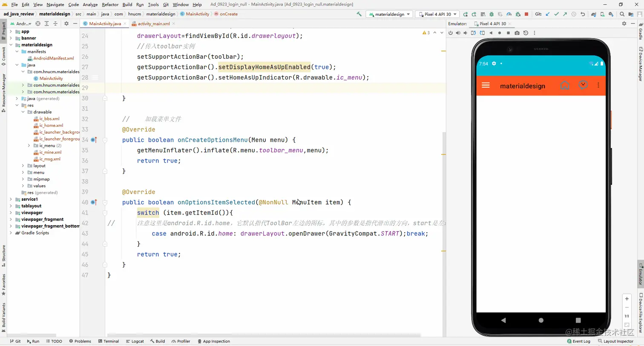Open the Tools menu
This screenshot has width=644, height=346.
pyautogui.click(x=153, y=4)
